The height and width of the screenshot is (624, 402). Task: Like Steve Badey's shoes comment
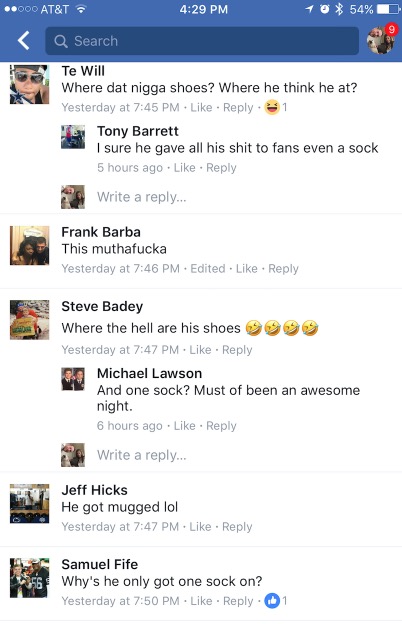[x=200, y=350]
